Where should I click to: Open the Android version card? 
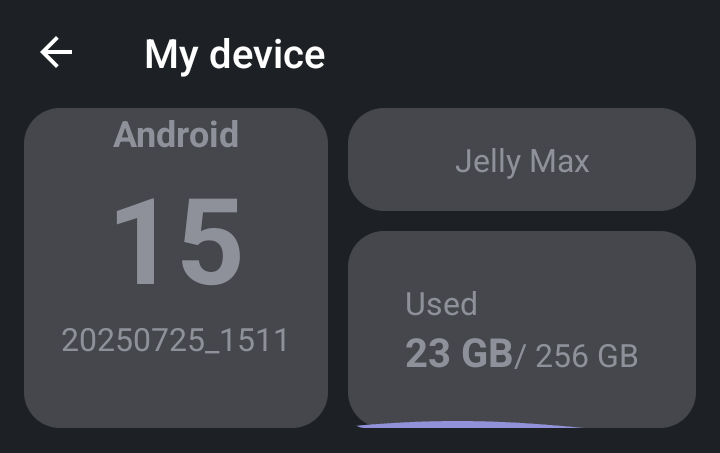point(176,267)
